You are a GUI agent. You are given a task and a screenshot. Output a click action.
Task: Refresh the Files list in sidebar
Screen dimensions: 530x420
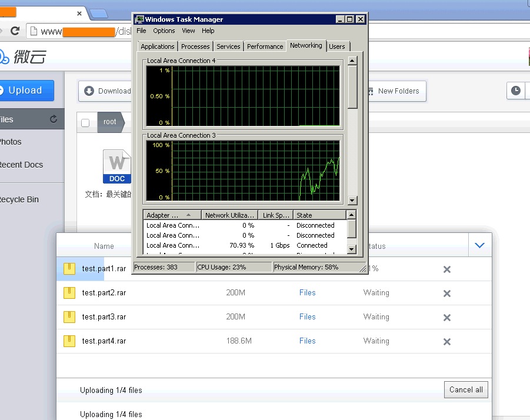pyautogui.click(x=54, y=119)
